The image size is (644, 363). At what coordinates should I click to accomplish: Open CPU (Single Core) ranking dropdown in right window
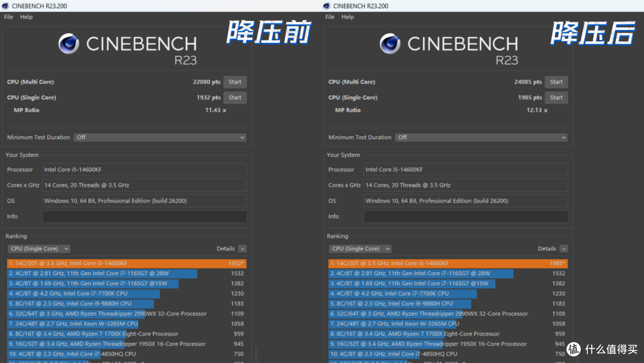(360, 249)
